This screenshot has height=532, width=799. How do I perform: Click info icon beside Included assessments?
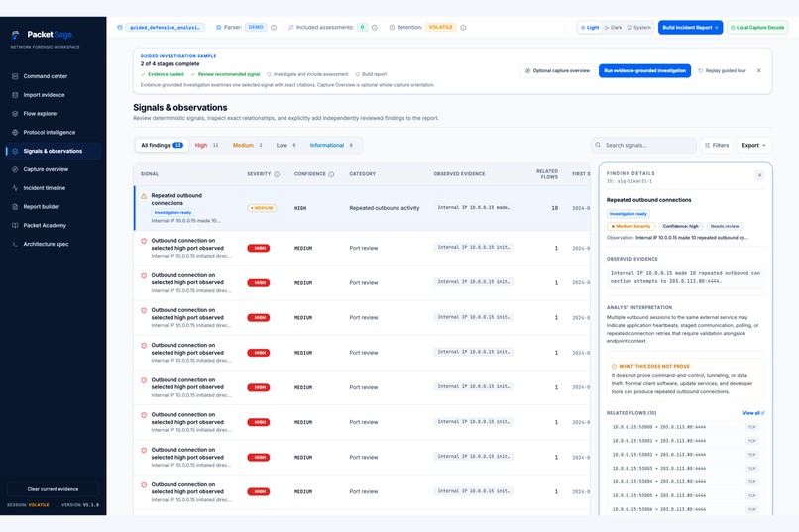[x=375, y=28]
